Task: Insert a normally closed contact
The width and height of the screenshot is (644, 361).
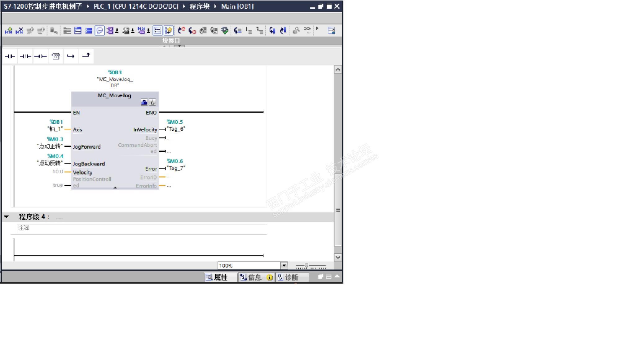Action: [25, 56]
